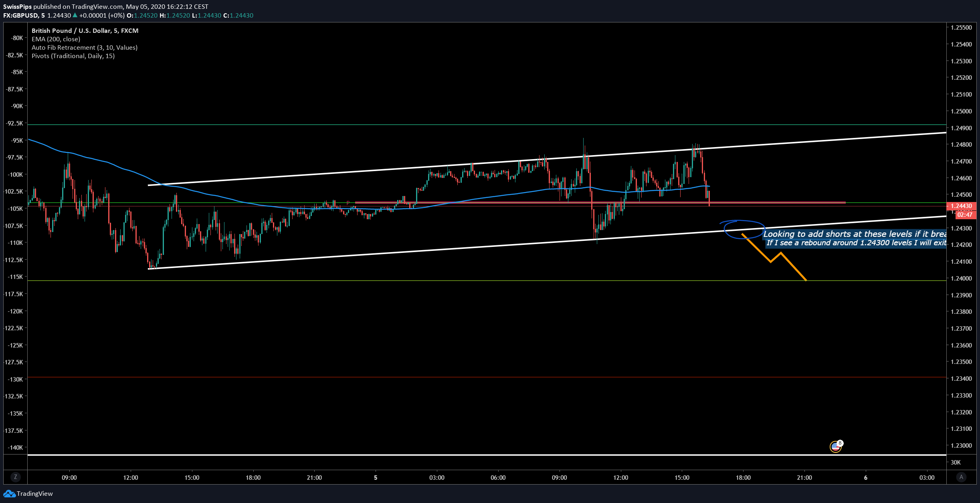Click the -100K left scale label
Image resolution: width=980 pixels, height=503 pixels.
tap(15, 174)
